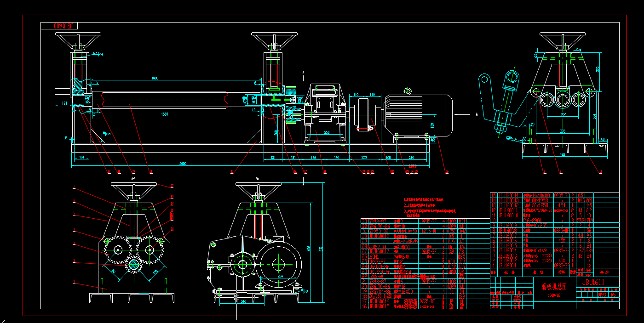Select JBJ1600.1 in parts row 1
644x323 pixels.
pos(507,265)
